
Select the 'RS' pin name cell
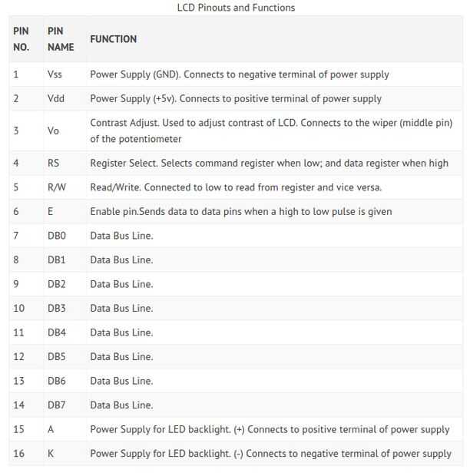click(x=53, y=163)
